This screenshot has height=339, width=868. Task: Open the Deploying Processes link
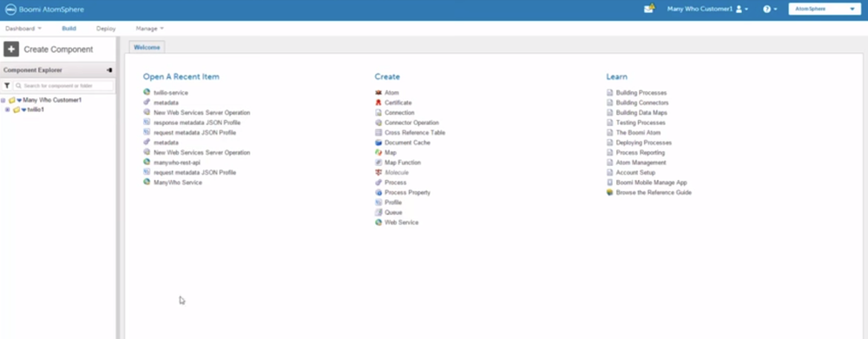pyautogui.click(x=644, y=143)
